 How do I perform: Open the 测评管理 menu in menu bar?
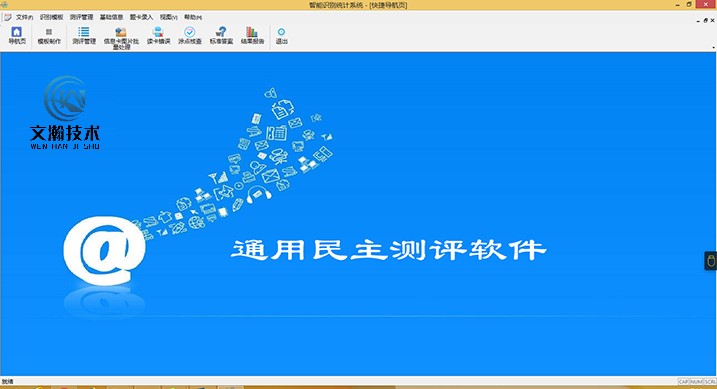click(81, 17)
